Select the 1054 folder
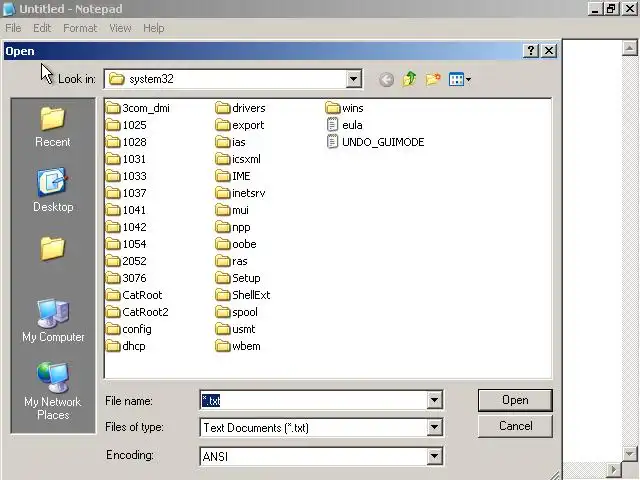This screenshot has width=640, height=480. (x=126, y=244)
